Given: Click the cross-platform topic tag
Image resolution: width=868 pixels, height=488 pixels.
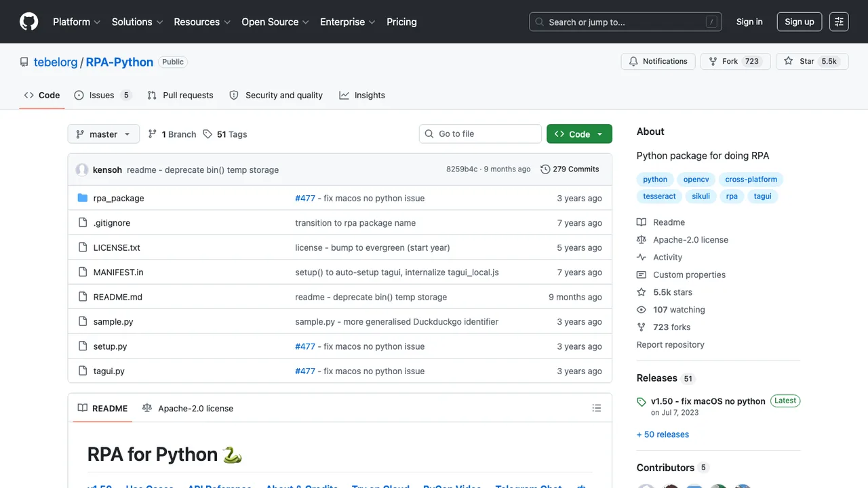Looking at the screenshot, I should tap(751, 180).
